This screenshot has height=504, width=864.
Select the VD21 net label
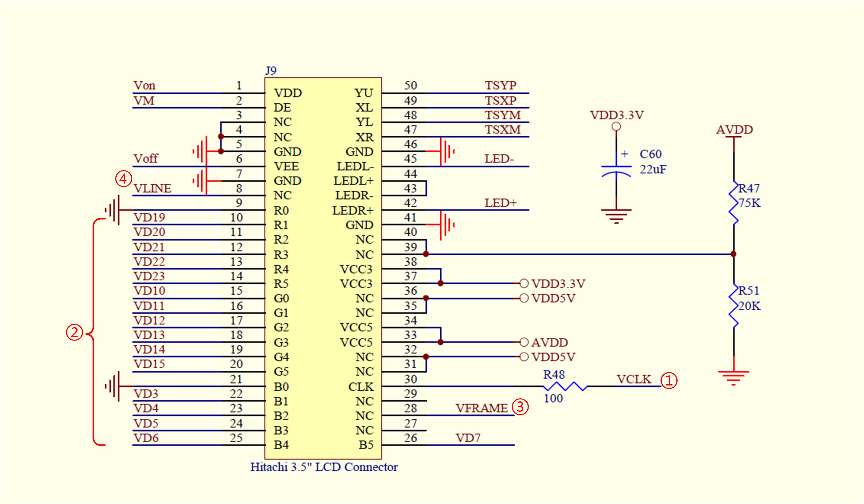(x=149, y=247)
